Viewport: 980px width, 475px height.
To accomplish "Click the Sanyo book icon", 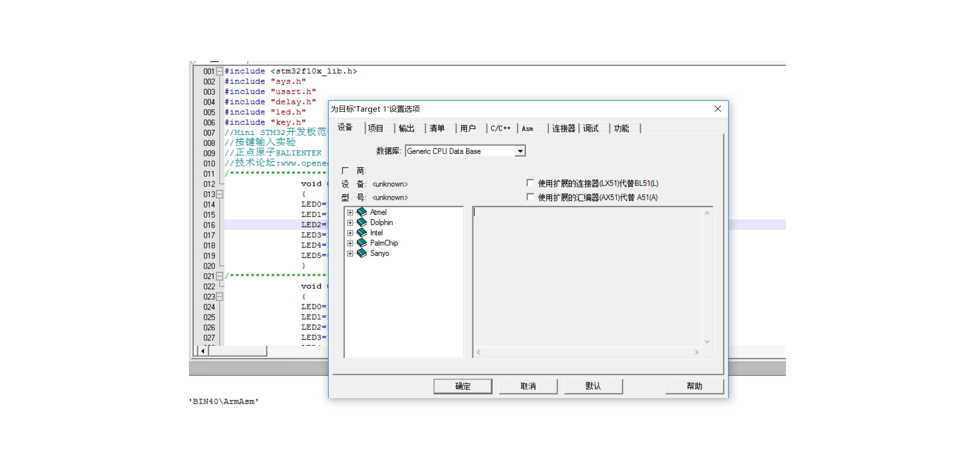I will [362, 253].
